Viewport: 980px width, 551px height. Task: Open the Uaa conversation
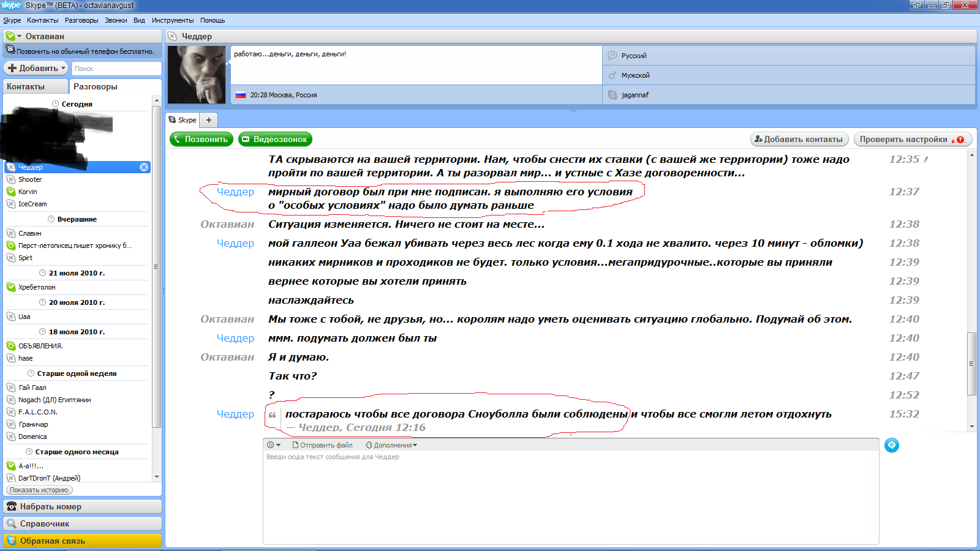[x=77, y=317]
